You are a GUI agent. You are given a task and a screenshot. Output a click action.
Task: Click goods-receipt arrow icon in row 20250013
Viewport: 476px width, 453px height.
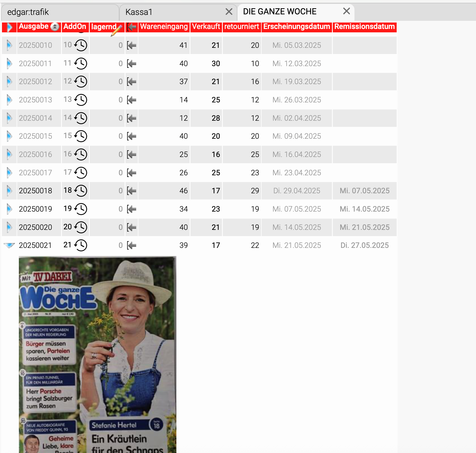coord(132,100)
